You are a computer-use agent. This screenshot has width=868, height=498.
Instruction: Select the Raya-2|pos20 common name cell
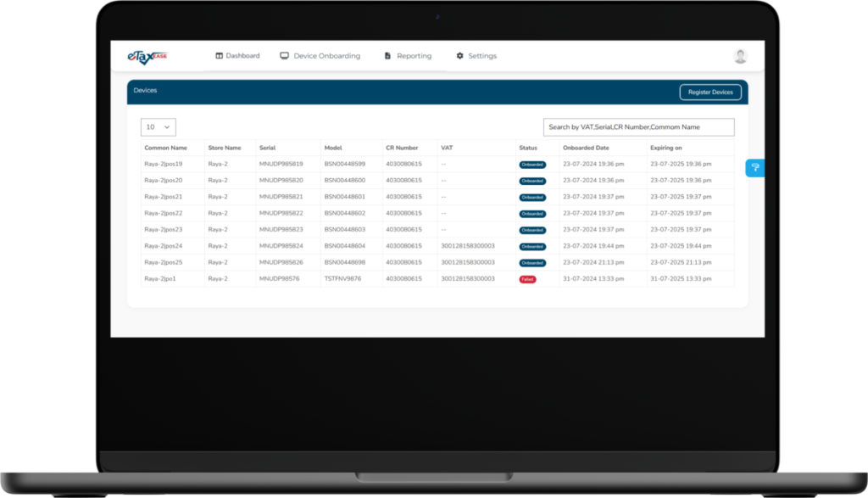[x=164, y=181]
